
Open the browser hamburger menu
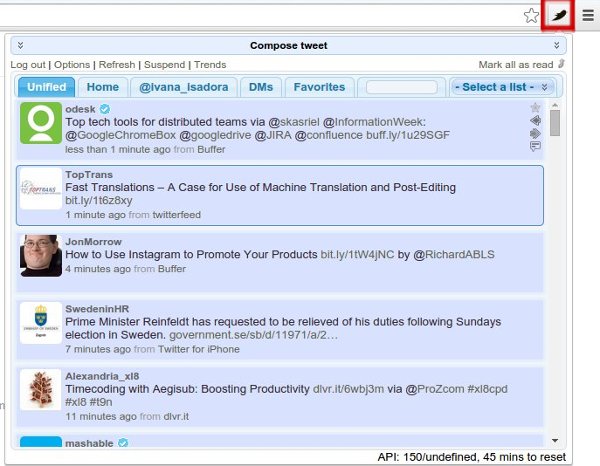pyautogui.click(x=588, y=15)
